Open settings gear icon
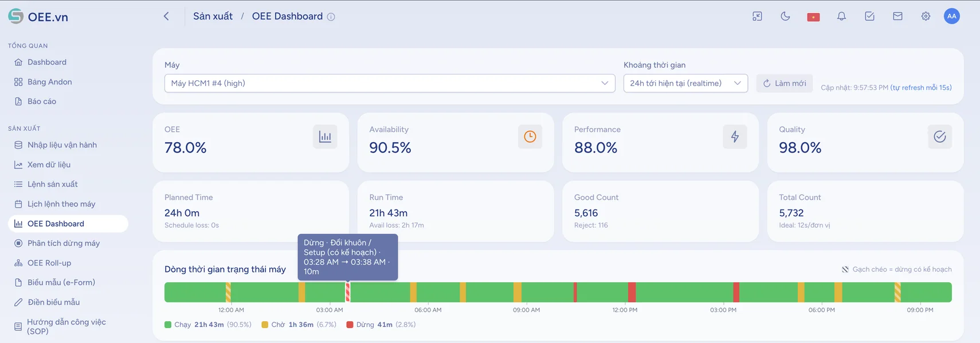Viewport: 980px width, 343px height. (x=926, y=16)
